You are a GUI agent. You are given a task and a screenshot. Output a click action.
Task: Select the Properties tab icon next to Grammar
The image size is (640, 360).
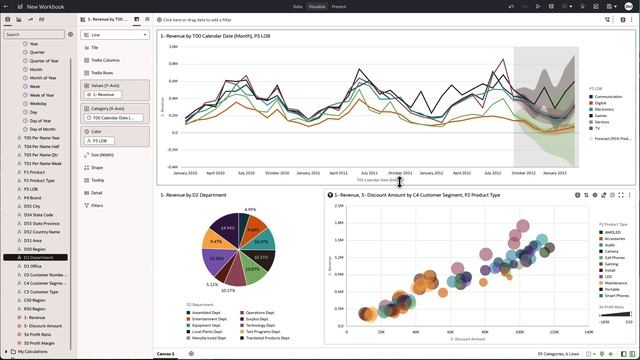tap(147, 19)
